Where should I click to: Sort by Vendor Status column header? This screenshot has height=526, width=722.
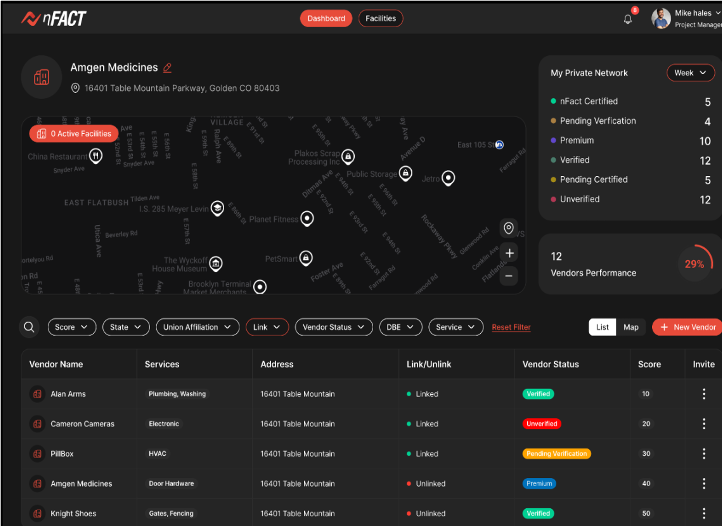coord(551,364)
